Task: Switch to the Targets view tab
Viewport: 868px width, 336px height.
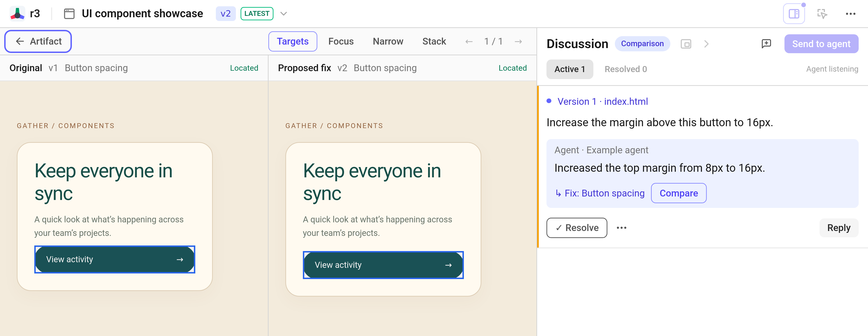Action: pyautogui.click(x=292, y=42)
